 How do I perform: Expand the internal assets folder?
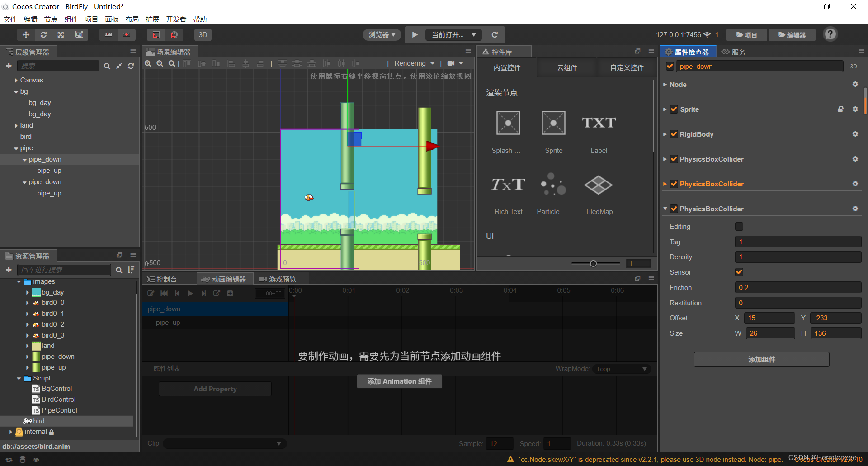tap(11, 432)
